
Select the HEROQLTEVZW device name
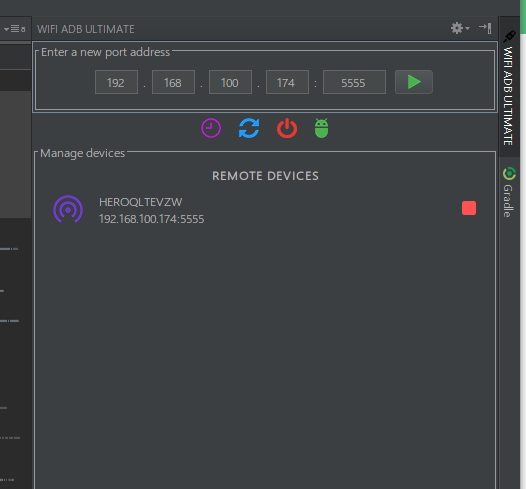coord(141,202)
